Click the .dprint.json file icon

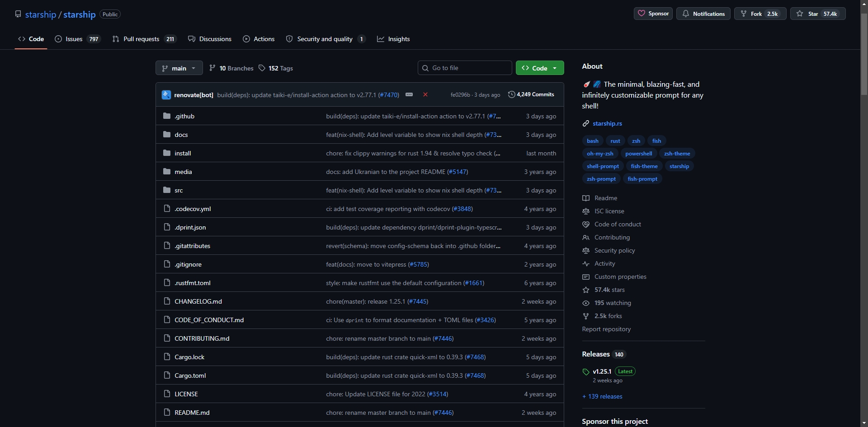(x=167, y=227)
